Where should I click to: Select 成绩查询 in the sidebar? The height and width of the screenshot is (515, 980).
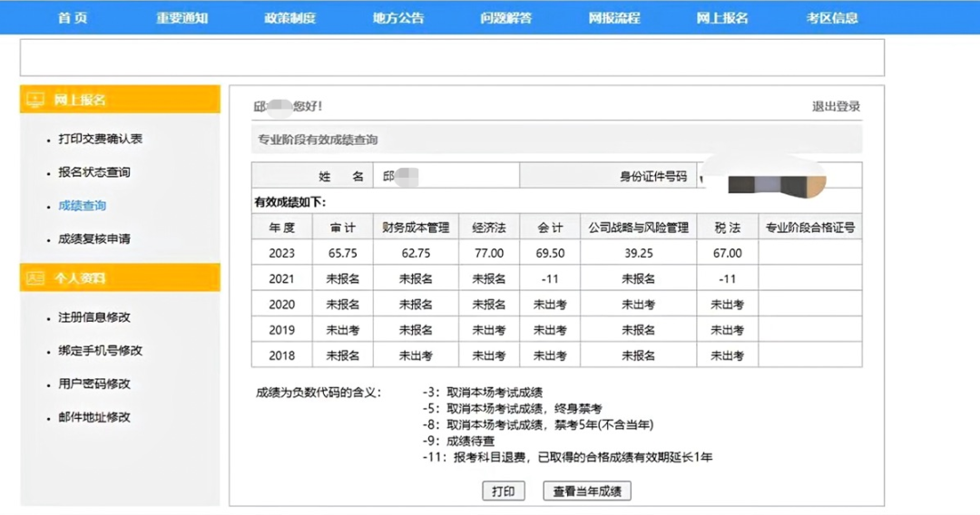coord(82,206)
